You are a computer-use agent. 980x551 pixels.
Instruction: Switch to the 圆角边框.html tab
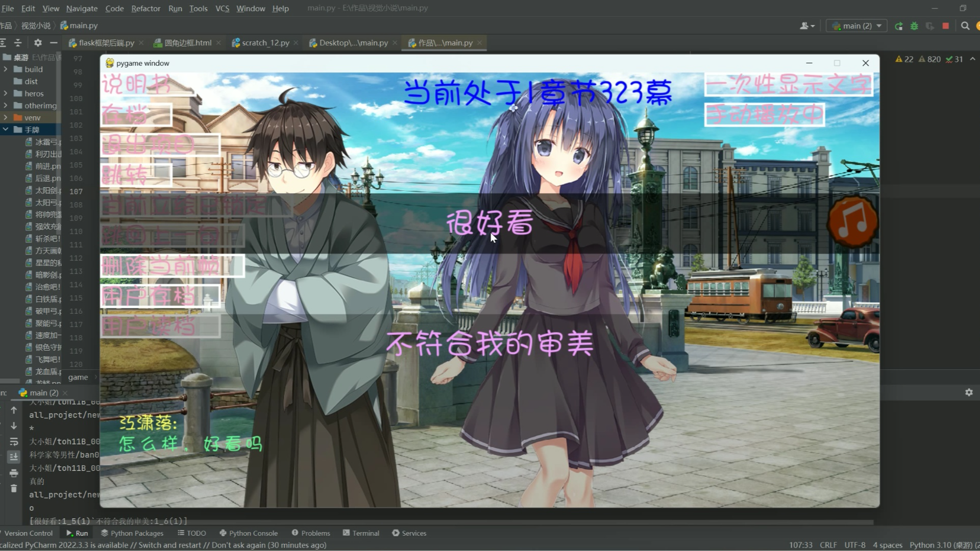[187, 43]
